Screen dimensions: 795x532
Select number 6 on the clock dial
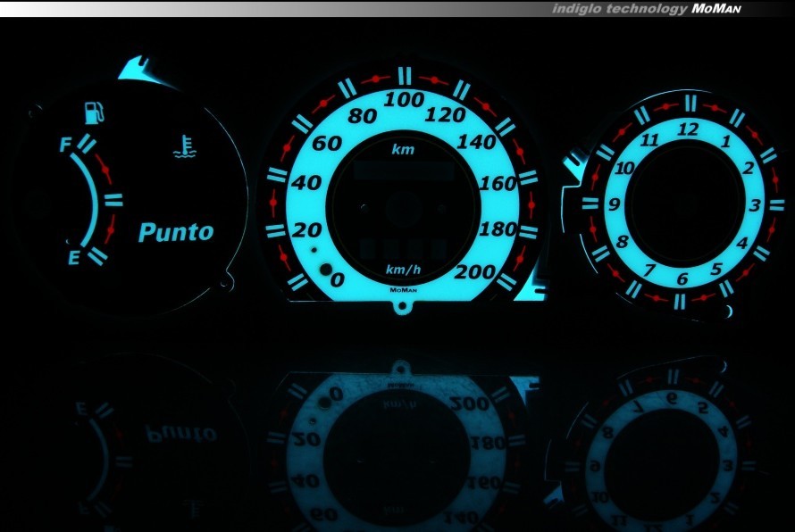pos(682,279)
